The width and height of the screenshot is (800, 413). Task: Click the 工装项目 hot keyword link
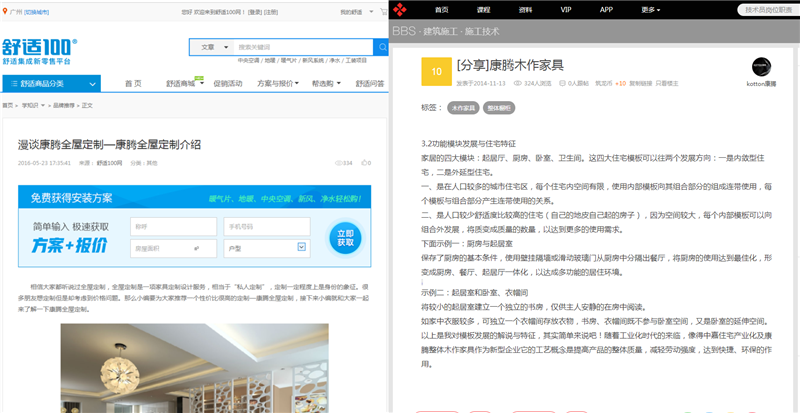click(356, 60)
